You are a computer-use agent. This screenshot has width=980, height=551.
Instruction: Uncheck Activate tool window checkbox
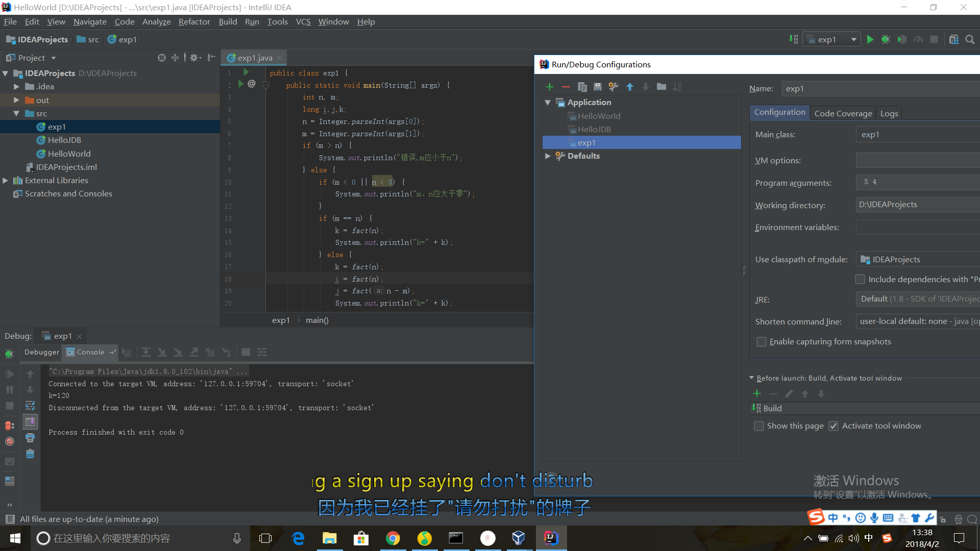coord(834,426)
